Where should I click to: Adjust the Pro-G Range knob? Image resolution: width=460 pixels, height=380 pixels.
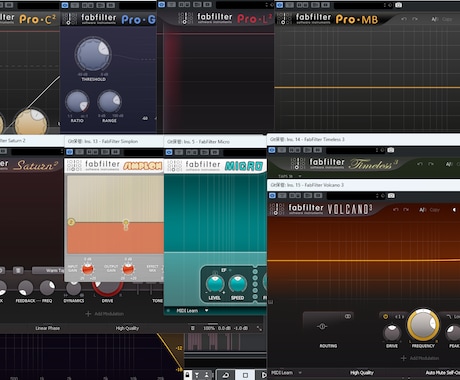[x=109, y=102]
